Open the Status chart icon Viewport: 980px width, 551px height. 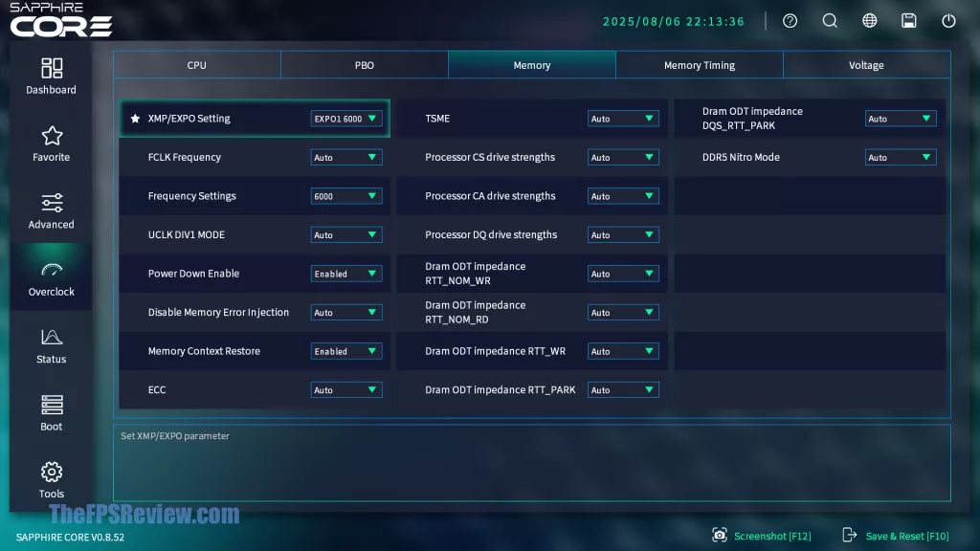click(x=52, y=338)
